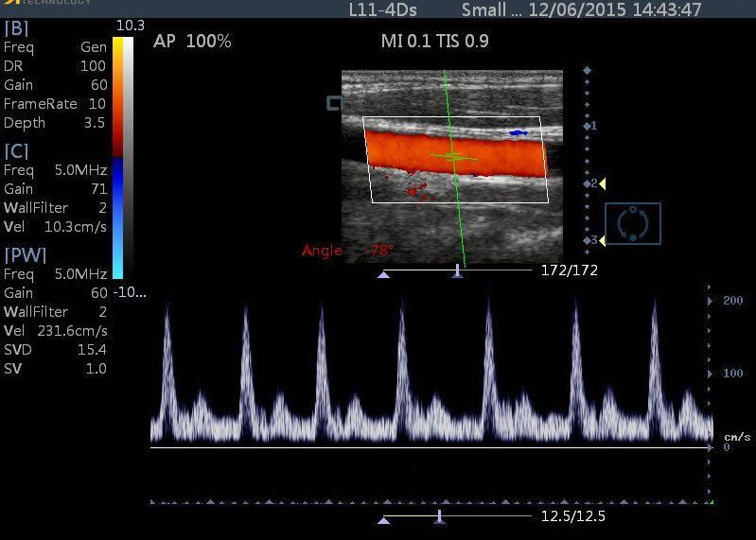Select the [PW] pulsed wave header
The width and height of the screenshot is (756, 540).
tap(26, 254)
